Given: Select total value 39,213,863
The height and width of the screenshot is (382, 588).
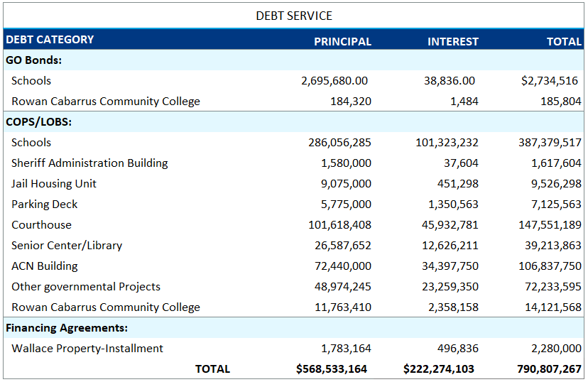Looking at the screenshot, I should click(553, 246).
